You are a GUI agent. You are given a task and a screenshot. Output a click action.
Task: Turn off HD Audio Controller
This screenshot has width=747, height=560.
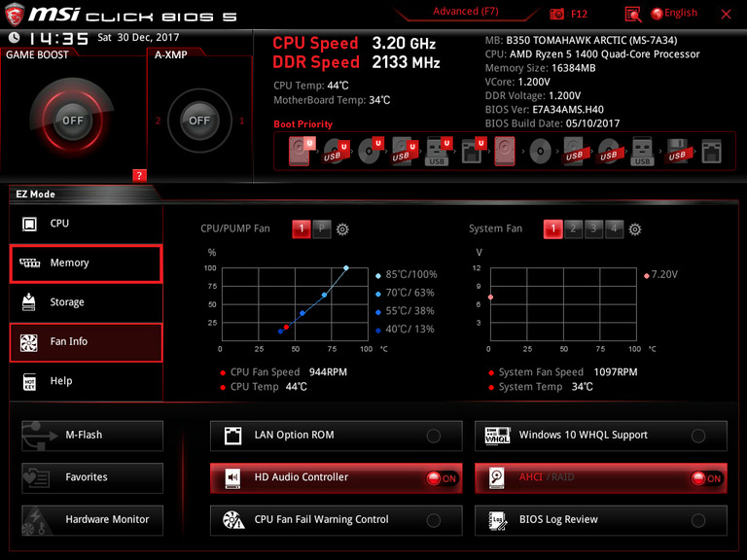point(442,478)
